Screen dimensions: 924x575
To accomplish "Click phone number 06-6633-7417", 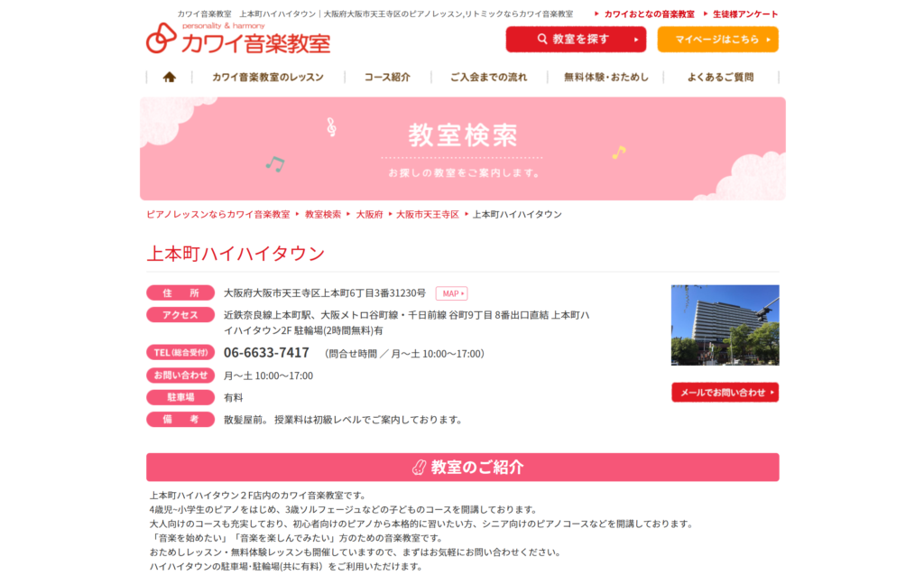I will point(266,353).
